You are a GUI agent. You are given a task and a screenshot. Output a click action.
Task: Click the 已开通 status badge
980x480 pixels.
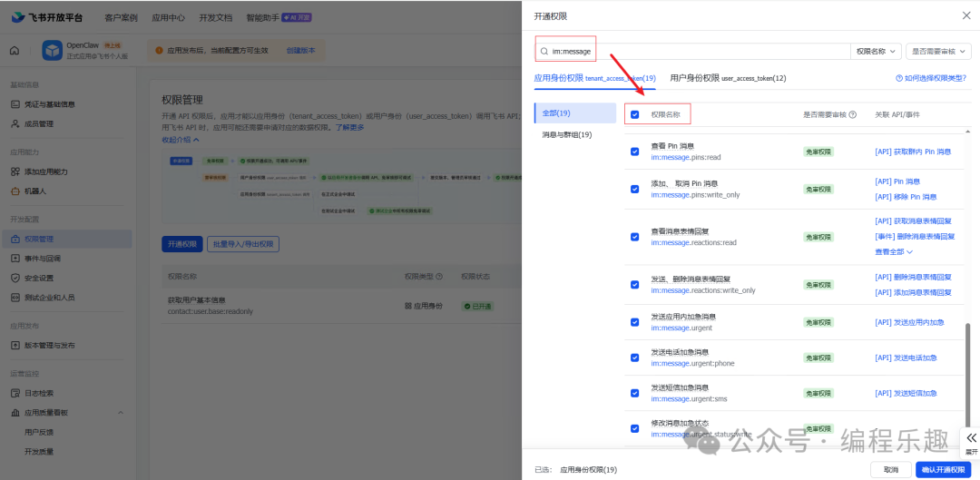[x=478, y=307]
